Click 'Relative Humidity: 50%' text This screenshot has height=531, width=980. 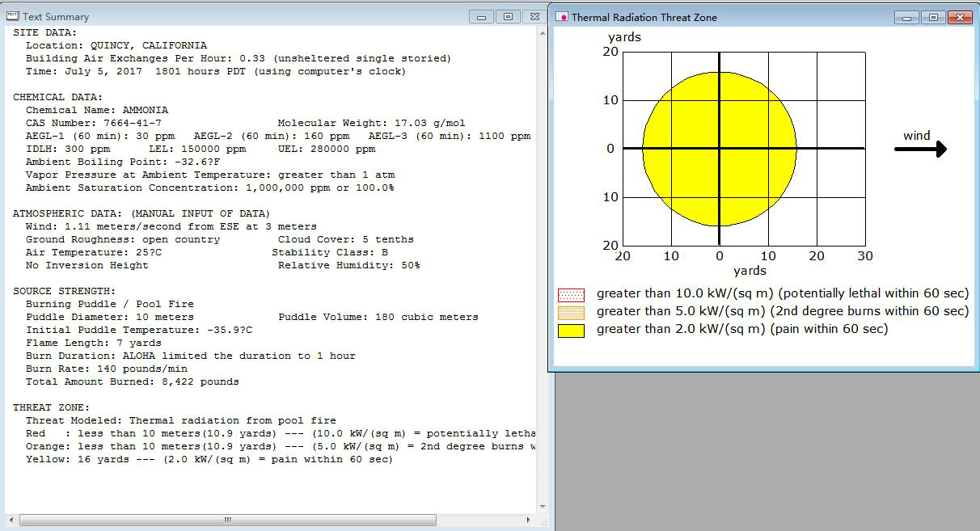349,265
